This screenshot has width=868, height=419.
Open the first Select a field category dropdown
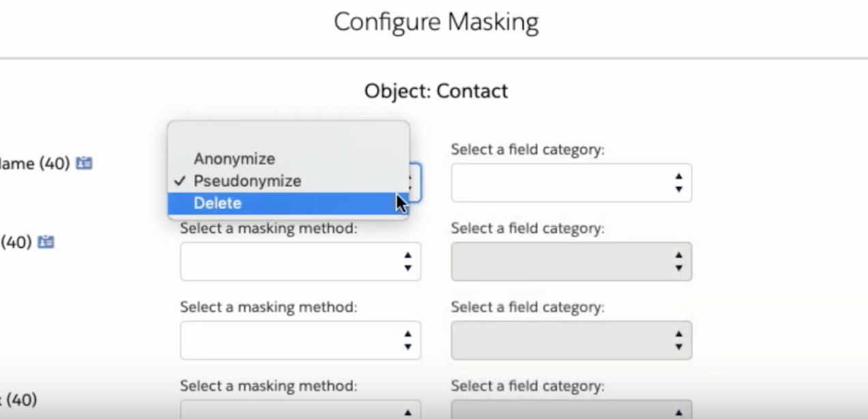click(x=571, y=182)
